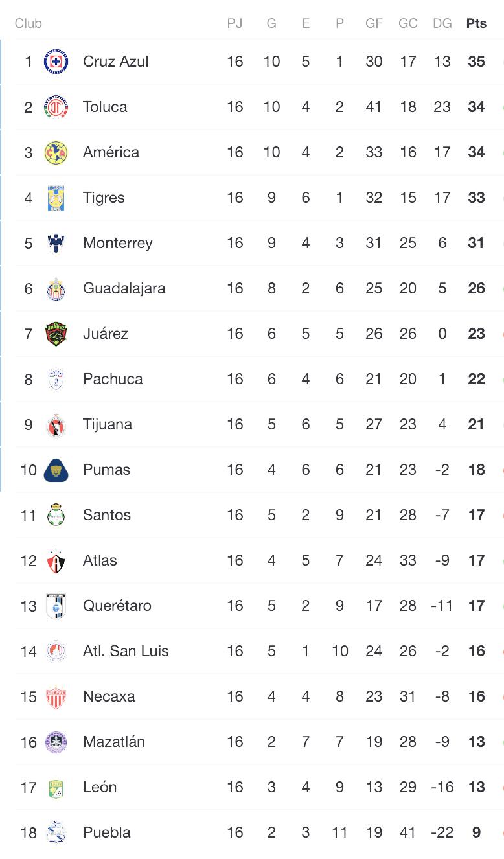Click the Pumas team logo

[56, 470]
